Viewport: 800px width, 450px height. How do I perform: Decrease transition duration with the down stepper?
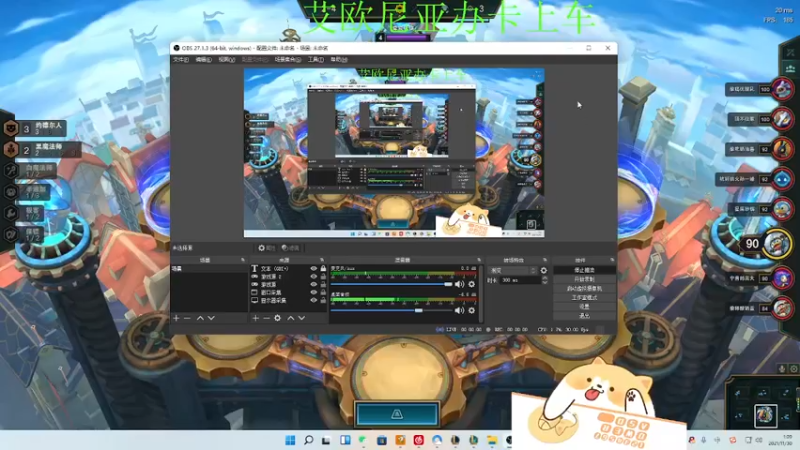coord(544,282)
